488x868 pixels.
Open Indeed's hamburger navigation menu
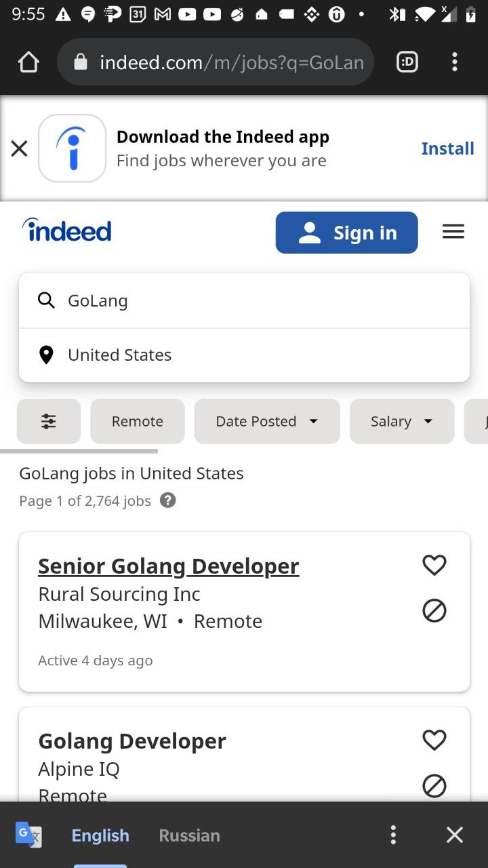pos(453,232)
